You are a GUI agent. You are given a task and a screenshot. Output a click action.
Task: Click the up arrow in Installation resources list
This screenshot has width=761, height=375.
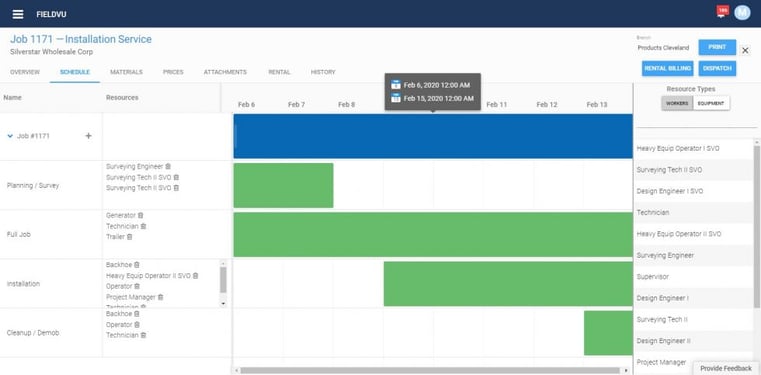pyautogui.click(x=223, y=263)
